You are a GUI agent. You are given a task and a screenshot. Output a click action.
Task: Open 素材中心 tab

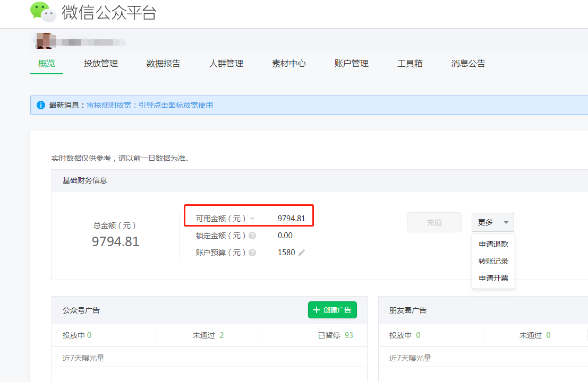pos(289,64)
